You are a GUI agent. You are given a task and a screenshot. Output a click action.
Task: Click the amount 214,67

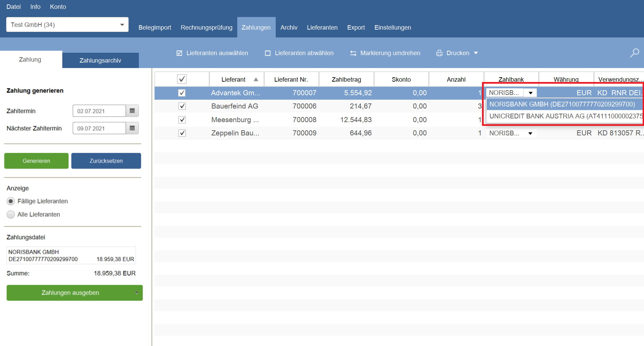point(361,106)
